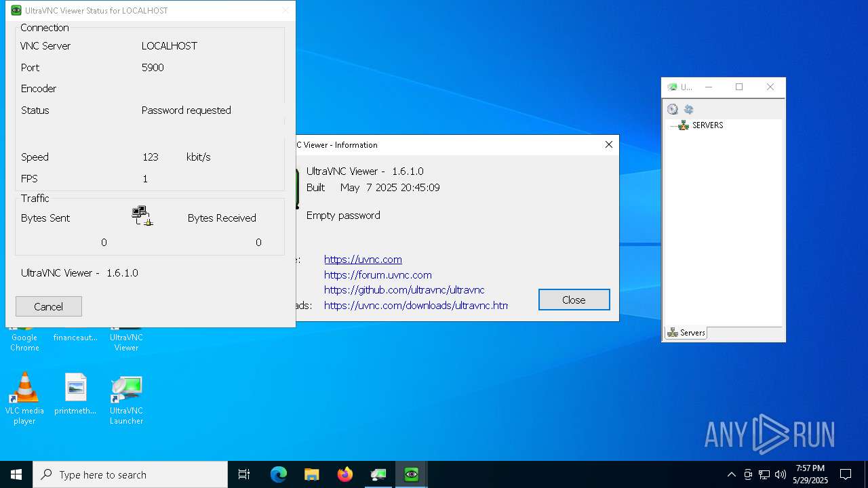868x488 pixels.
Task: Dismiss Information dialog with X button
Action: click(608, 144)
